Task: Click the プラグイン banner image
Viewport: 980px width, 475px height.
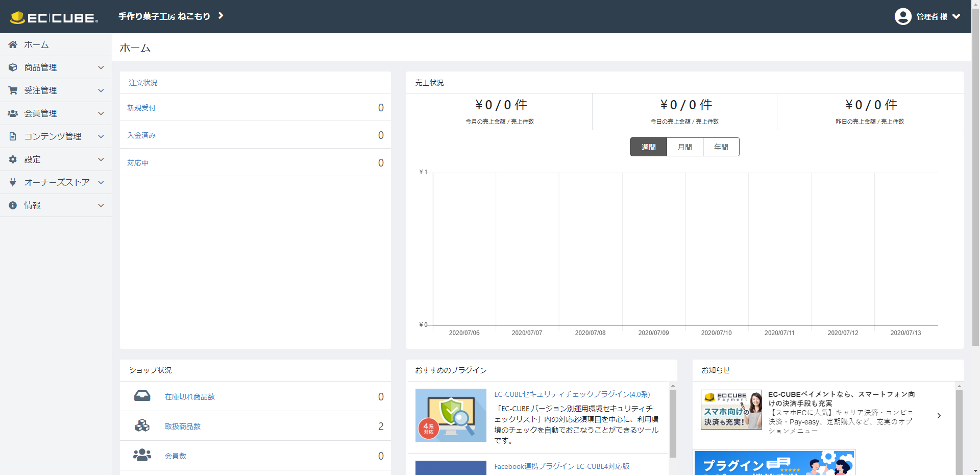Action: [x=774, y=463]
